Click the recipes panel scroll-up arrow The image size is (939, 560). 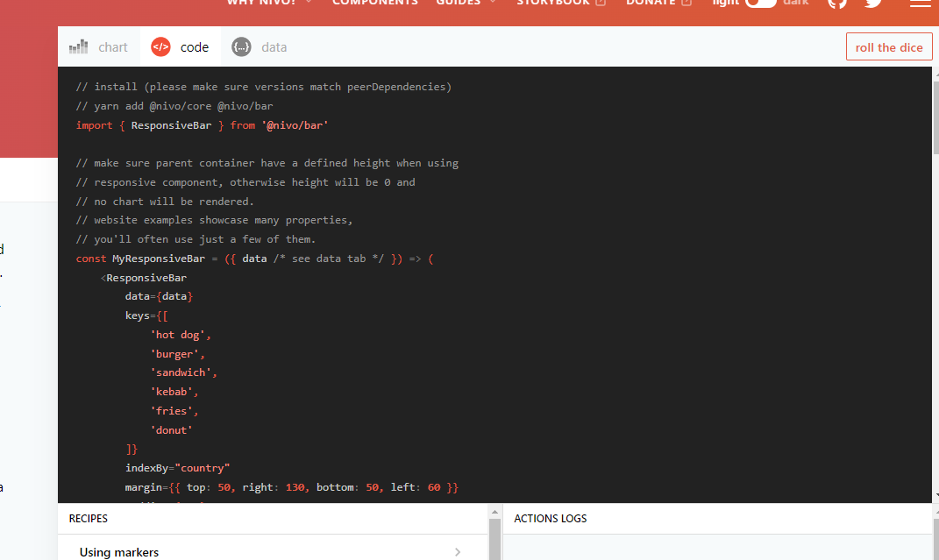(494, 512)
